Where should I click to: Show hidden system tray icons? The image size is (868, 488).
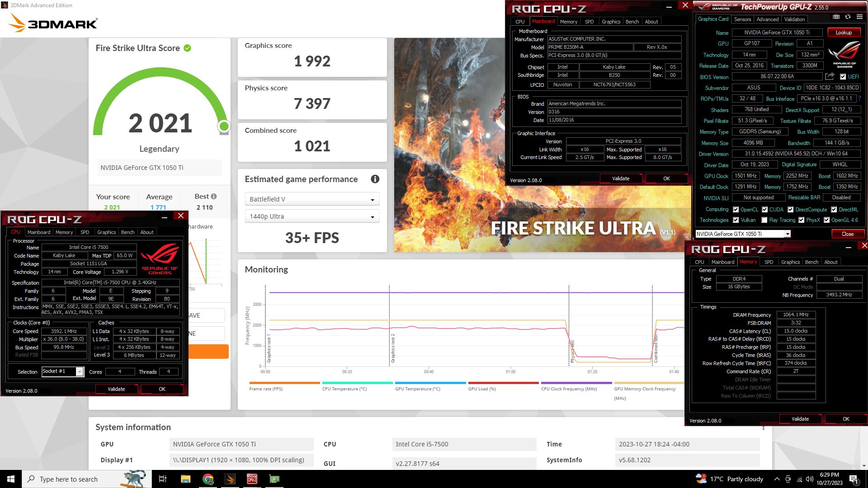777,479
